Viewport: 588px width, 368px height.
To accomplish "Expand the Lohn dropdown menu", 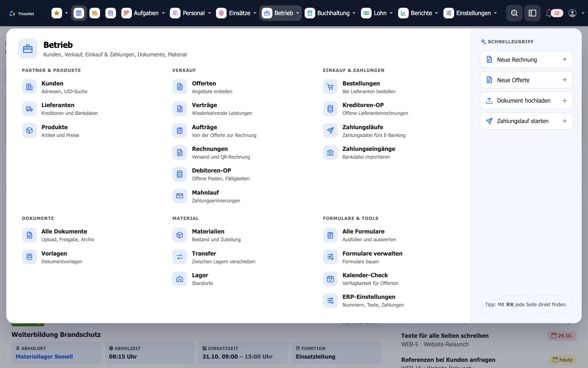I will click(377, 13).
